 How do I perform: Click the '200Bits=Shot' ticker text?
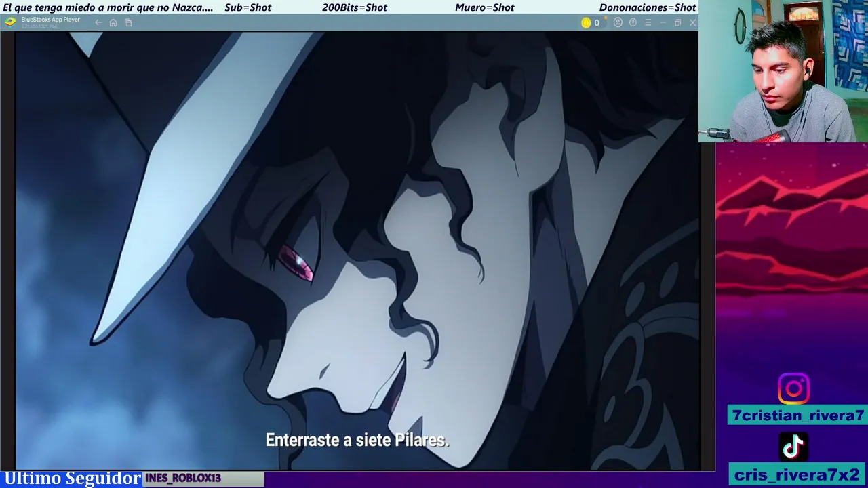(x=355, y=7)
